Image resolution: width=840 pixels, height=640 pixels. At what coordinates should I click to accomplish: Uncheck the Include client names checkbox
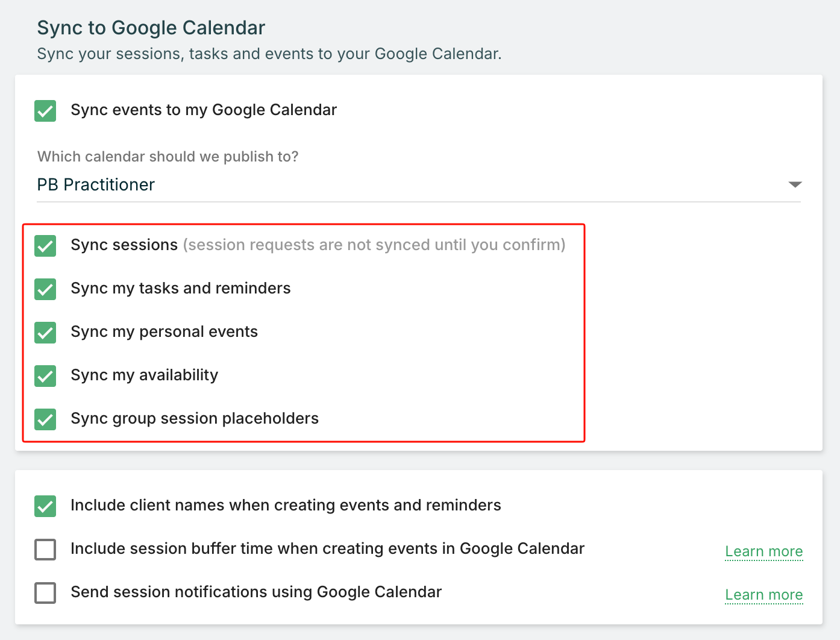pyautogui.click(x=45, y=506)
